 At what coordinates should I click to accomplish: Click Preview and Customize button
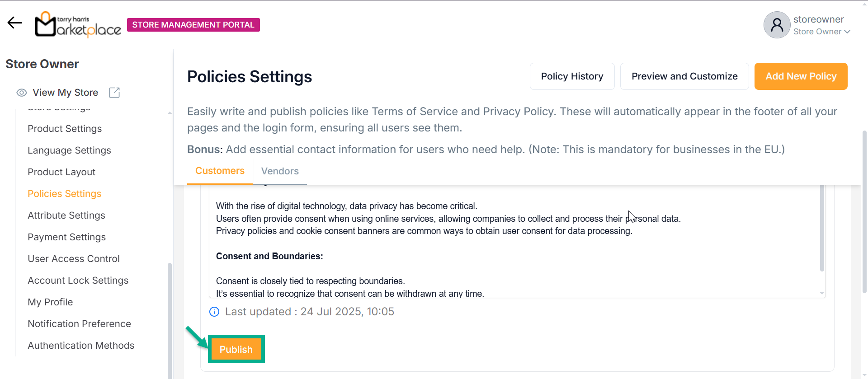pyautogui.click(x=684, y=76)
